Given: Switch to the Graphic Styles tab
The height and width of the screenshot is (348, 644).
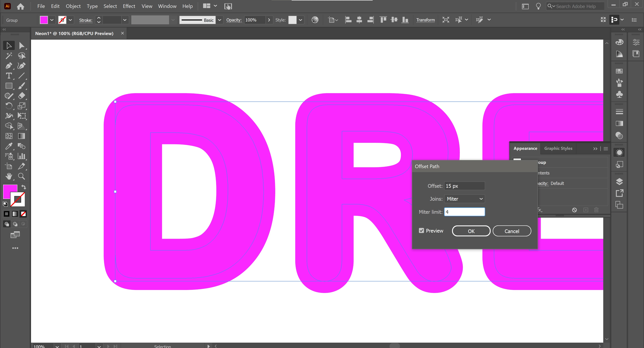Looking at the screenshot, I should [x=558, y=148].
